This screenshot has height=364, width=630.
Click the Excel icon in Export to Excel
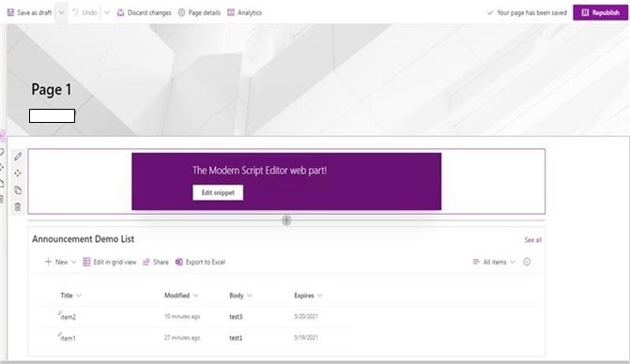178,262
